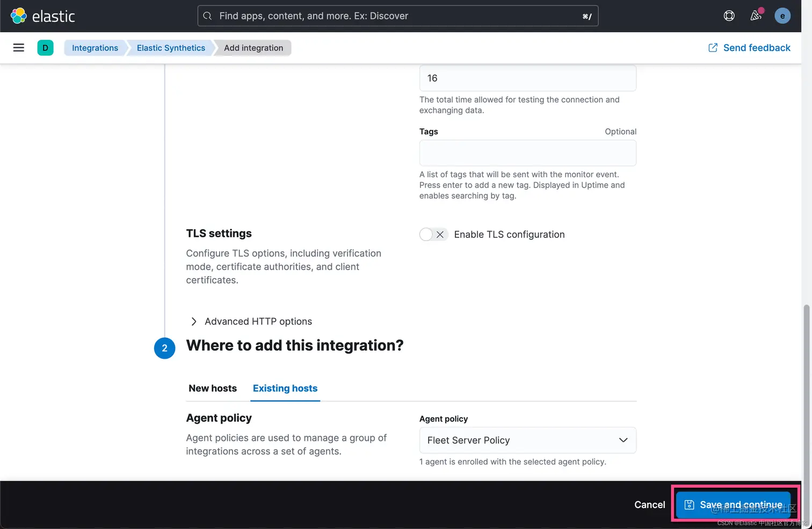The height and width of the screenshot is (529, 812).
Task: Click the Tags input field
Action: pyautogui.click(x=528, y=153)
